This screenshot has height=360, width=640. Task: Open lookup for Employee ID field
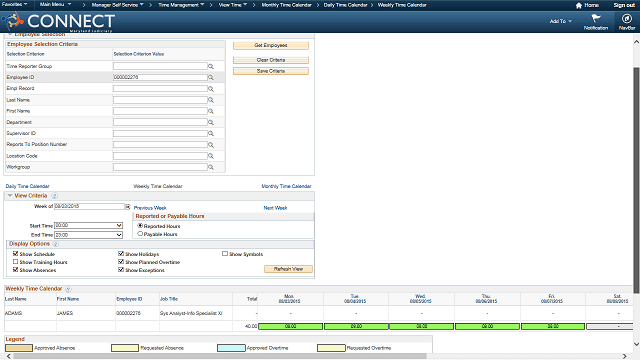point(211,77)
